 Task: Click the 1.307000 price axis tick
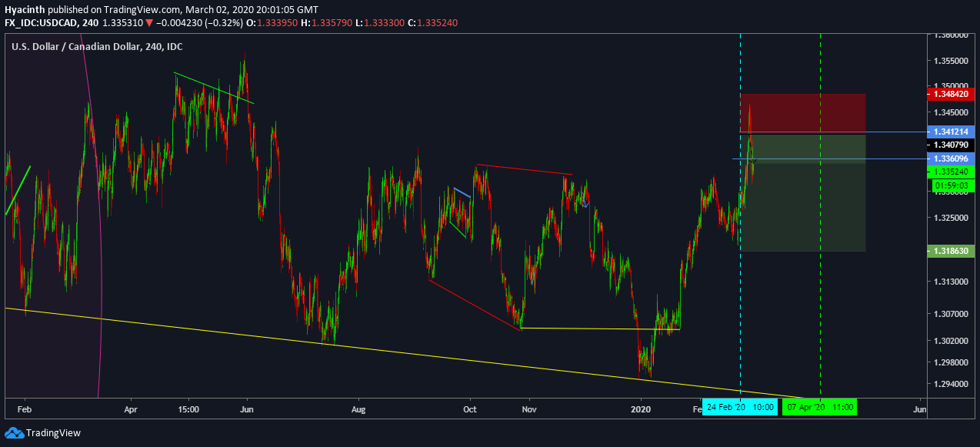952,314
